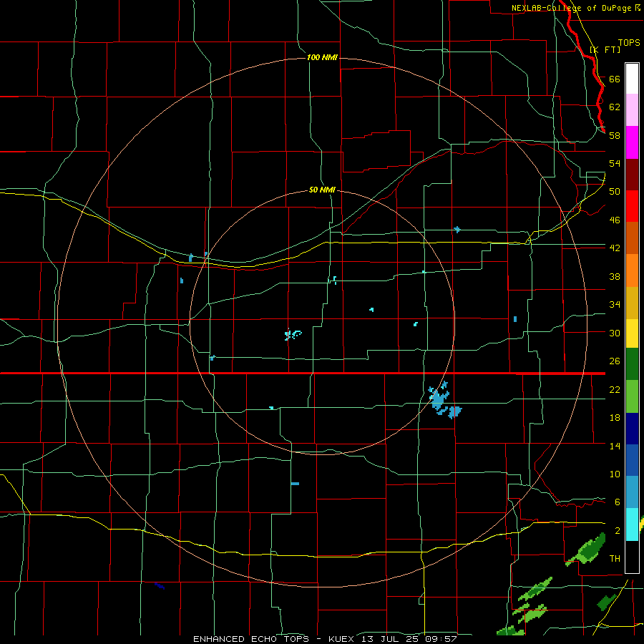The width and height of the screenshot is (644, 644).
Task: Click the gold mustard legend band
Action: pyautogui.click(x=632, y=303)
